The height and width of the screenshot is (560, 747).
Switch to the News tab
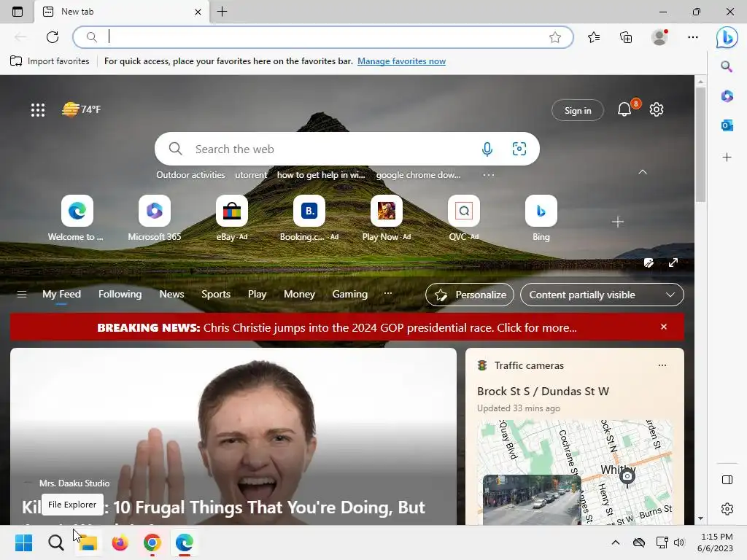171,295
